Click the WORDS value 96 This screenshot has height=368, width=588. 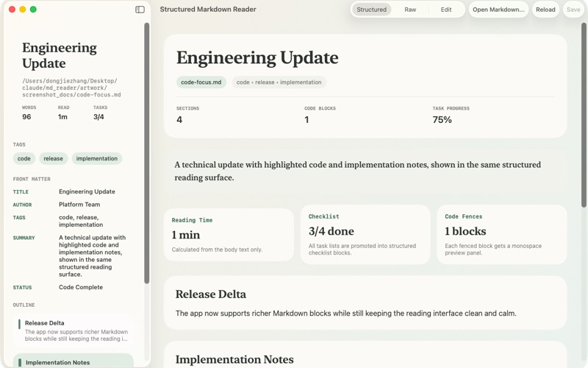coord(26,117)
